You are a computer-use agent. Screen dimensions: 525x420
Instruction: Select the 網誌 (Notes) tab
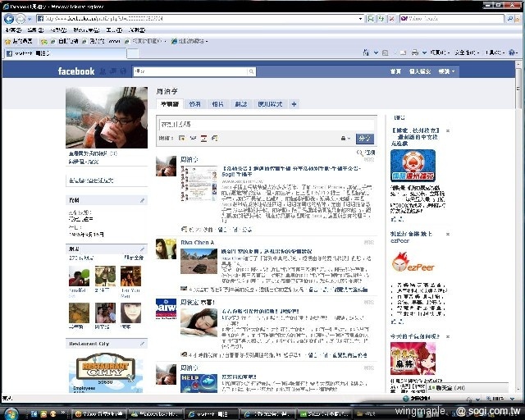click(x=240, y=104)
